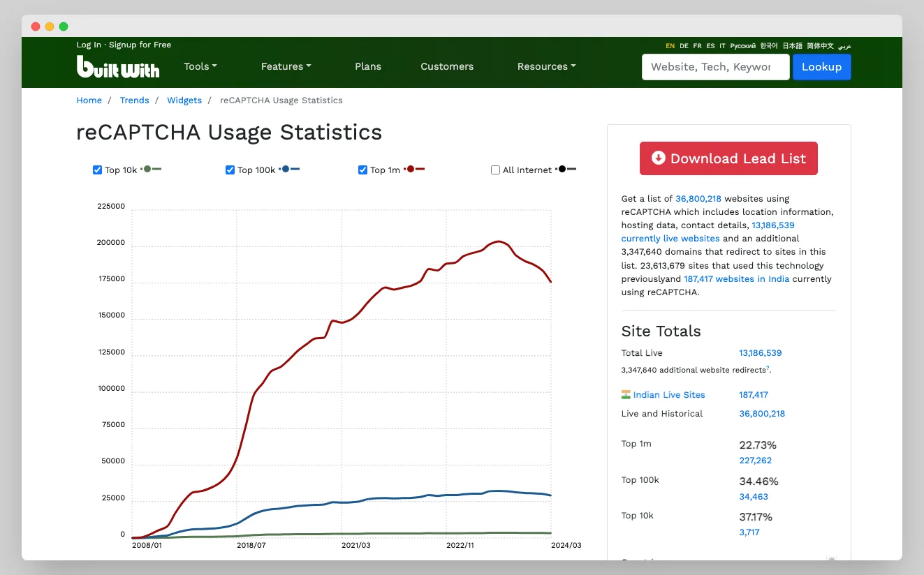
Task: Switch language to 한국어
Action: coord(769,46)
